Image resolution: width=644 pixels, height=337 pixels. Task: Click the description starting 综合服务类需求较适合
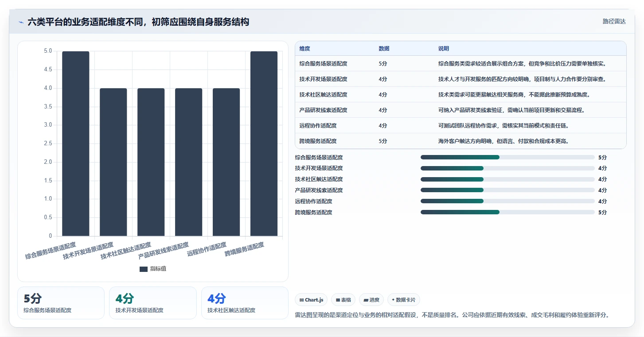pos(522,64)
